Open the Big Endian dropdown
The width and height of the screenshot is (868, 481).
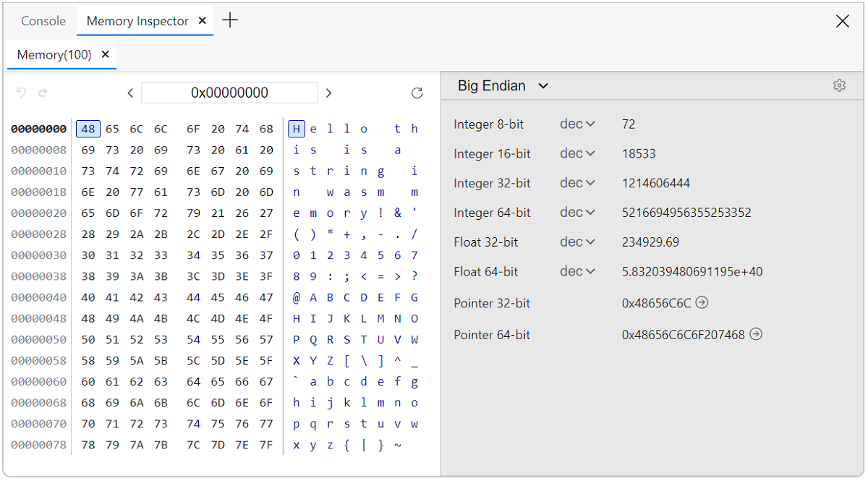point(501,85)
